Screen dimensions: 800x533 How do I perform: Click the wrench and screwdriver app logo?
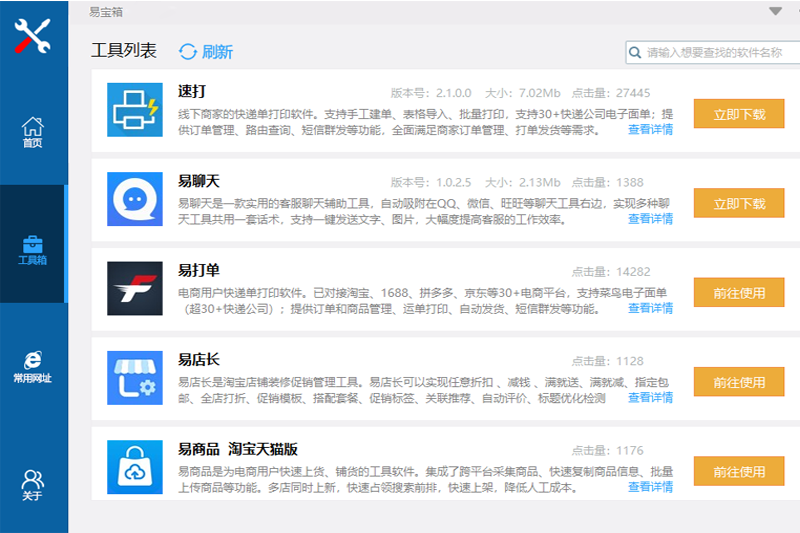33,37
